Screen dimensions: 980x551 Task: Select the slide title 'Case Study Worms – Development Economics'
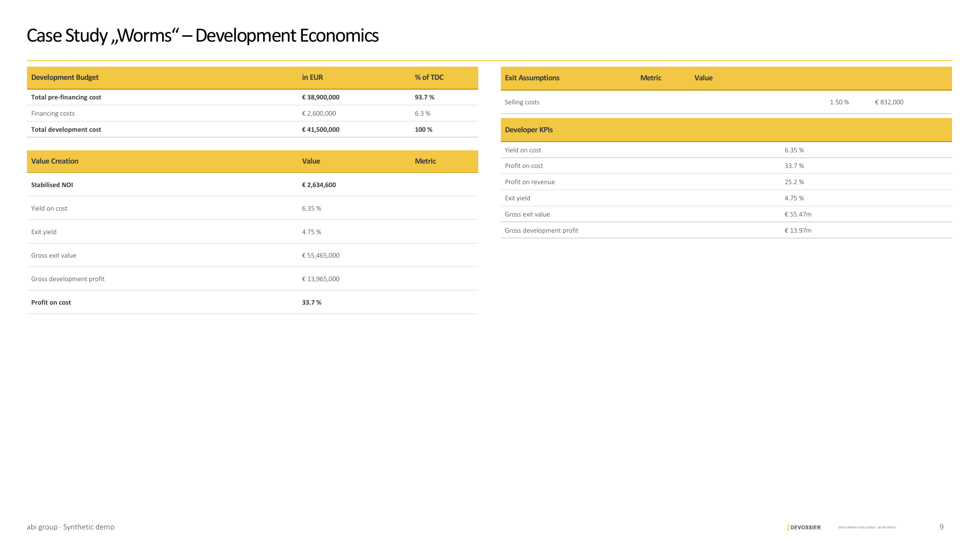coord(202,36)
